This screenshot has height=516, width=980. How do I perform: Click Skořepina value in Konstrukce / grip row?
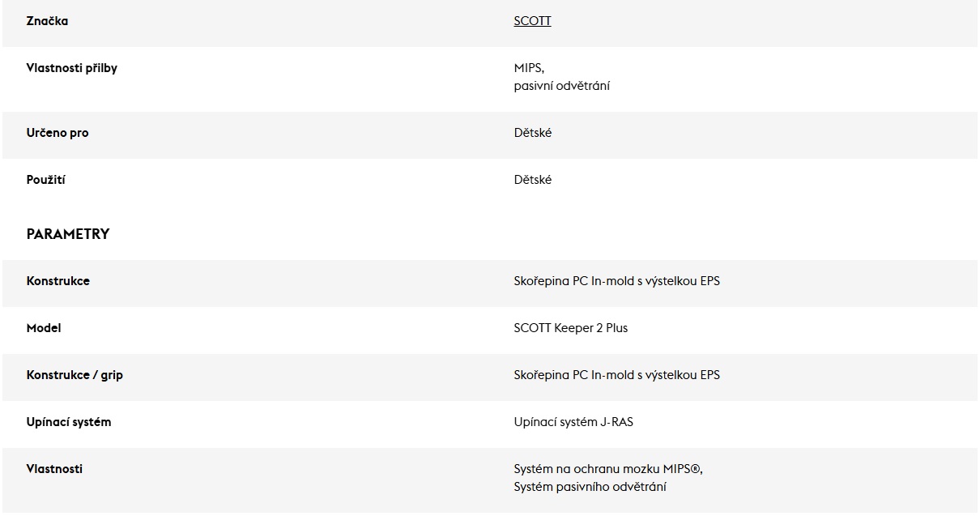point(616,375)
